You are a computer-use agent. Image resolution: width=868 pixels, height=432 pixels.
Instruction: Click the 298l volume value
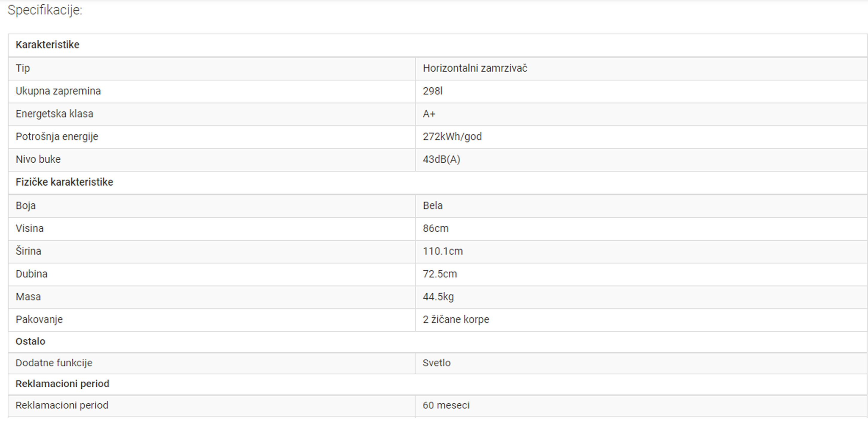tap(432, 91)
